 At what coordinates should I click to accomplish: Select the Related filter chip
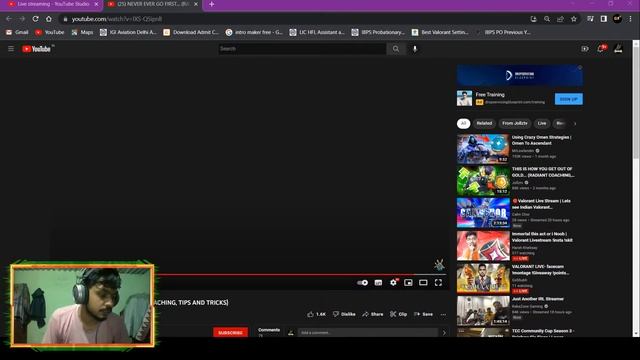click(484, 123)
